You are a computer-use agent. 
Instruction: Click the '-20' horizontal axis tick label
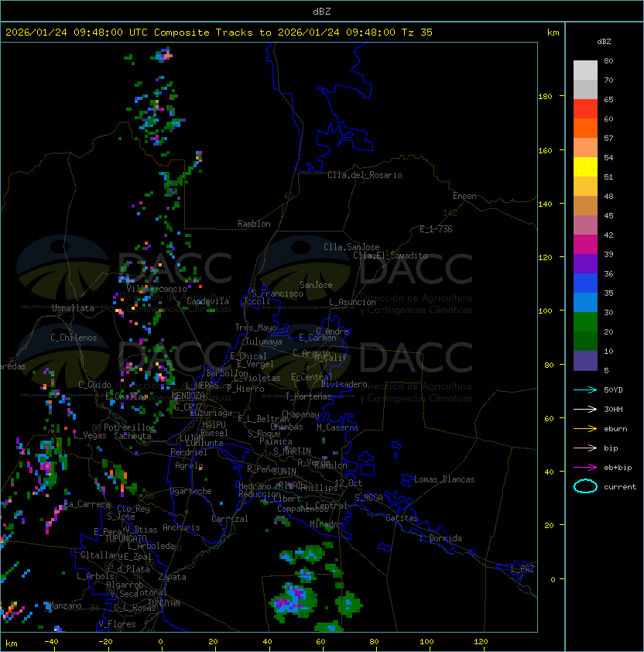105,642
